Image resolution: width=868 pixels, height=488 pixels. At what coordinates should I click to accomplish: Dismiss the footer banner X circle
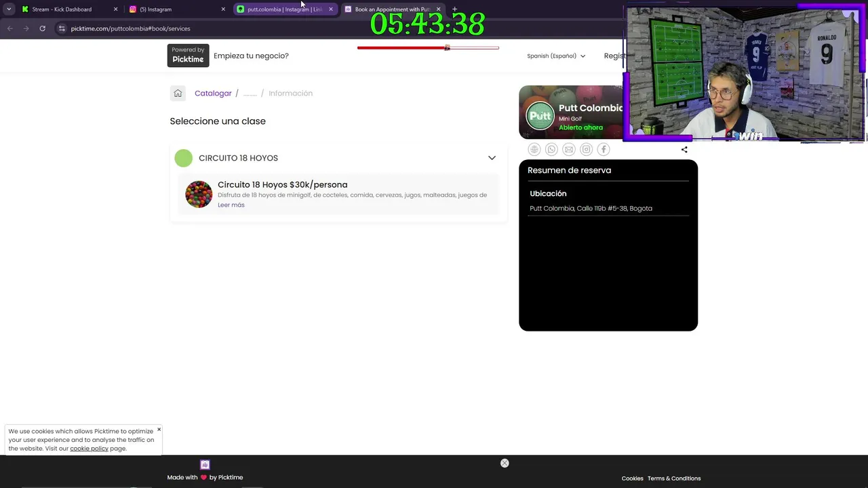tap(505, 463)
